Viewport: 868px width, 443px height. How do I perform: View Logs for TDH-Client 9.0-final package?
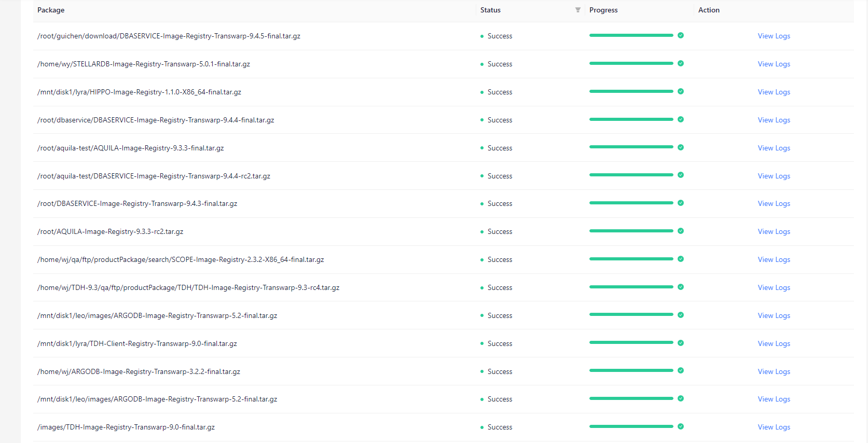point(774,343)
